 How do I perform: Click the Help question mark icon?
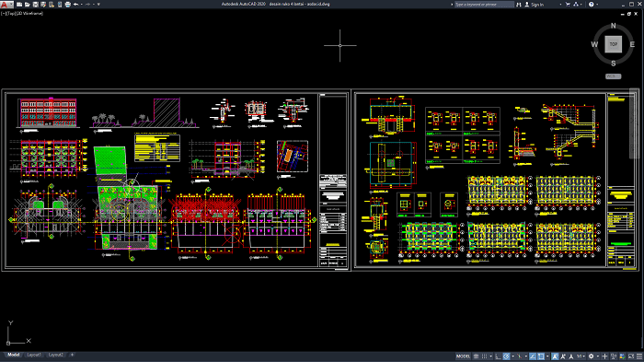click(x=591, y=4)
